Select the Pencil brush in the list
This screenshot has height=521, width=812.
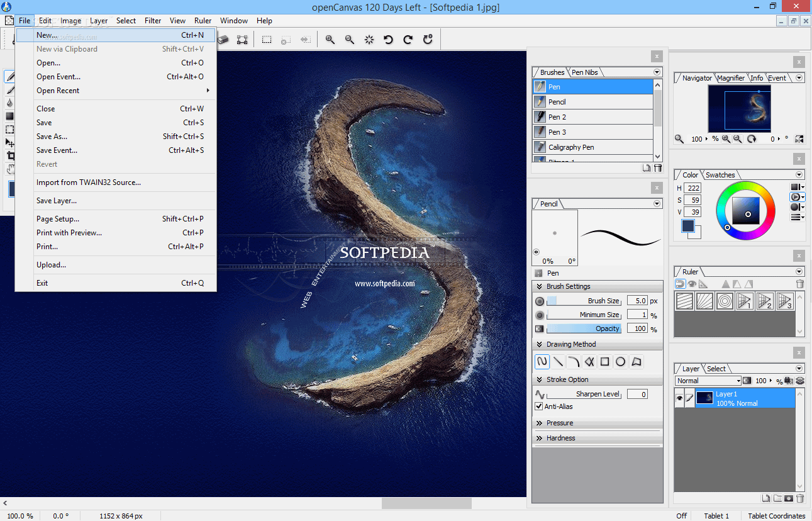coord(593,102)
